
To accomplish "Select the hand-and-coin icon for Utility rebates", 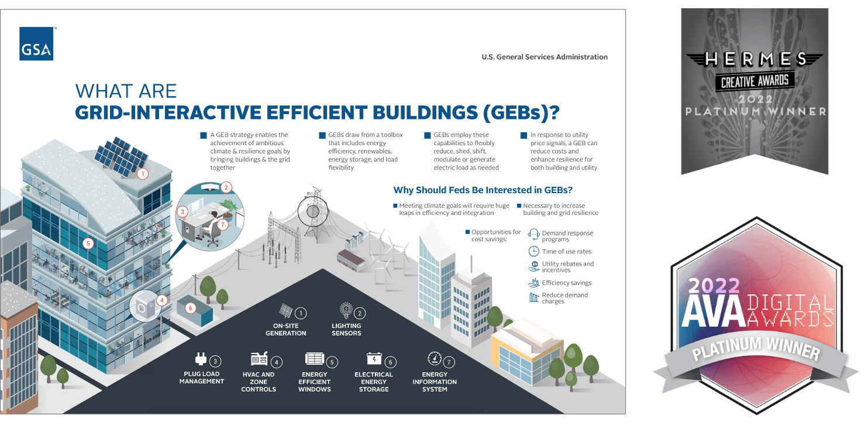I will 533,266.
